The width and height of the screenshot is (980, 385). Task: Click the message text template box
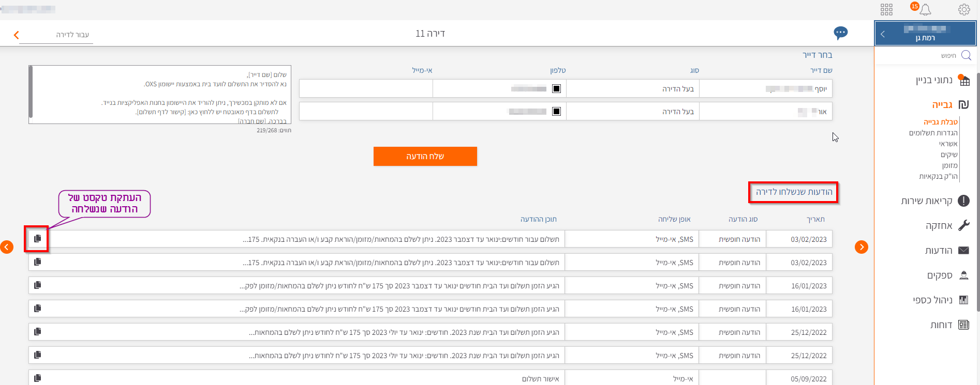click(x=160, y=94)
